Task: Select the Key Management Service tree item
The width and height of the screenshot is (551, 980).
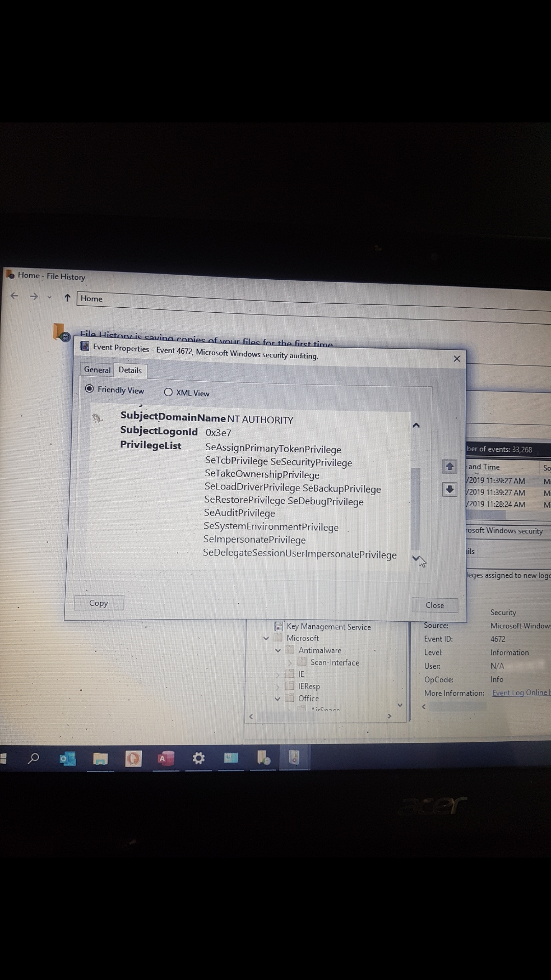Action: (x=329, y=626)
